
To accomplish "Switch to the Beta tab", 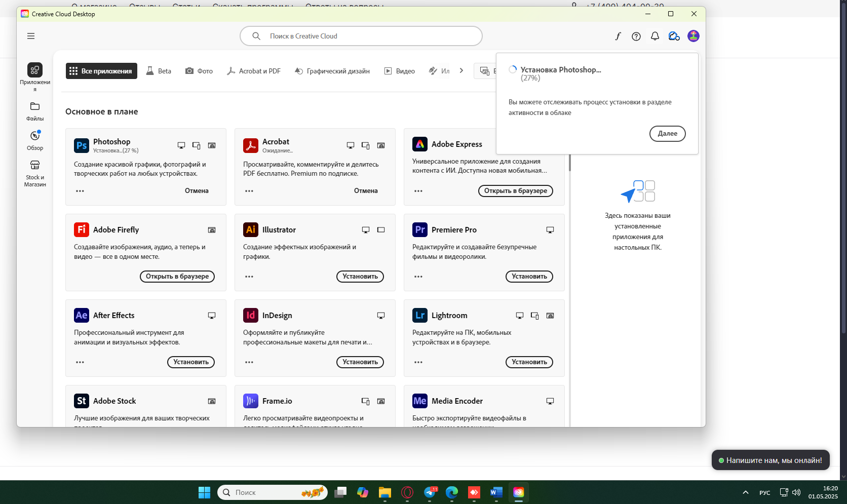I will [159, 71].
